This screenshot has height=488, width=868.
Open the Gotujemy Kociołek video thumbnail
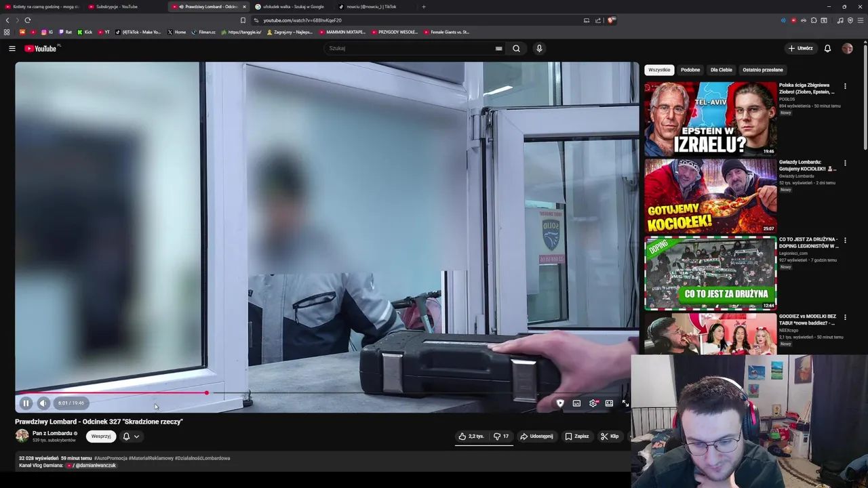[710, 196]
